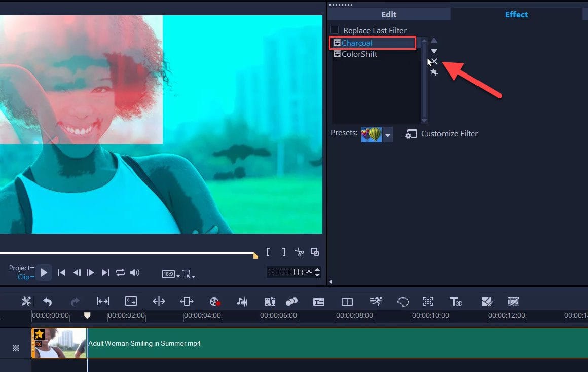Viewport: 588px width, 372px height.
Task: Enable the Replace Last Filter checkbox
Action: 335,30
